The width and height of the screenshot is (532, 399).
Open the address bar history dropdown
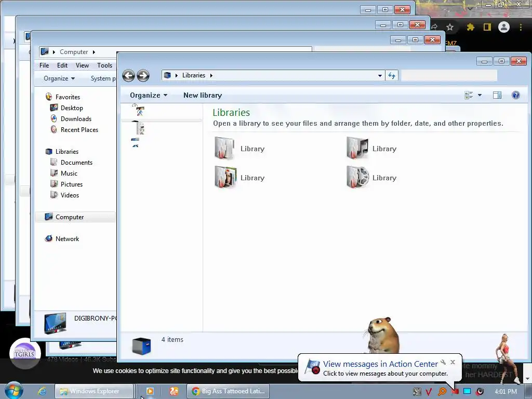pos(380,76)
